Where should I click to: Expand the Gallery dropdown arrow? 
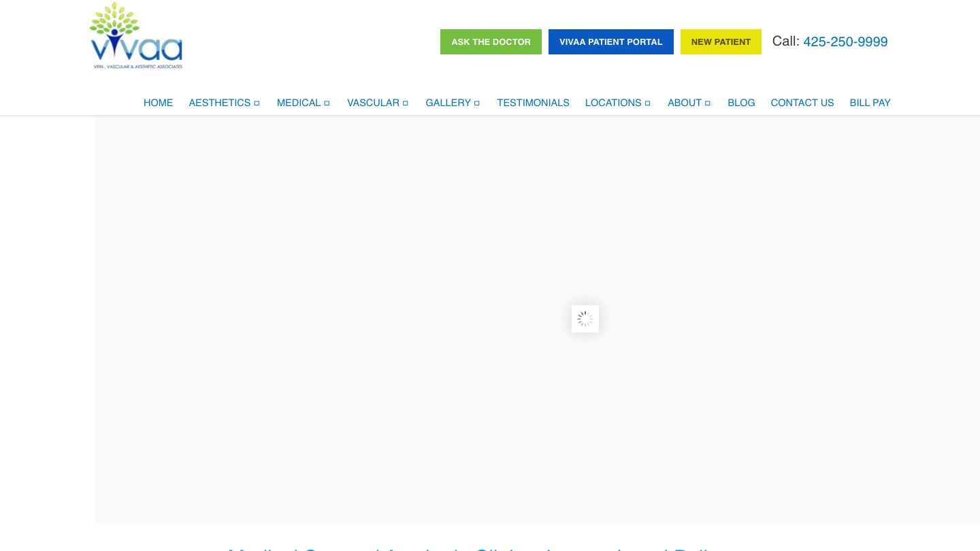tap(477, 103)
